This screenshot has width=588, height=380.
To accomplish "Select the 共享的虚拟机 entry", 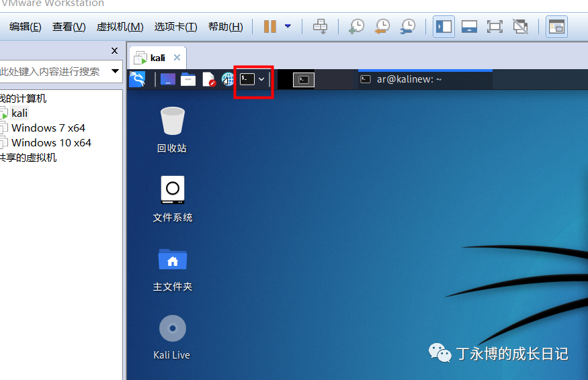I will point(28,157).
